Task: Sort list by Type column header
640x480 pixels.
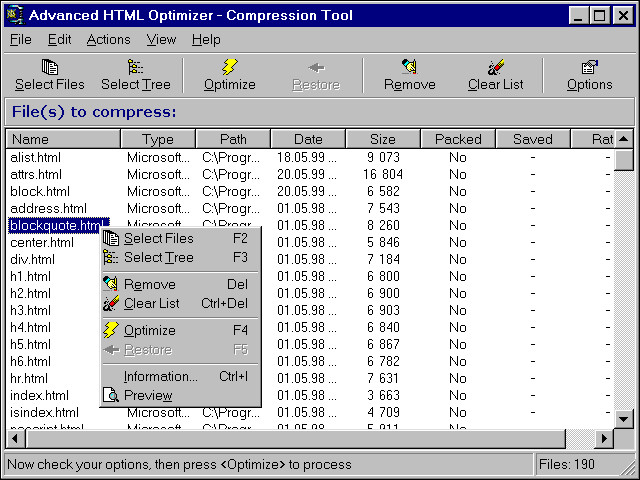Action: pyautogui.click(x=158, y=139)
